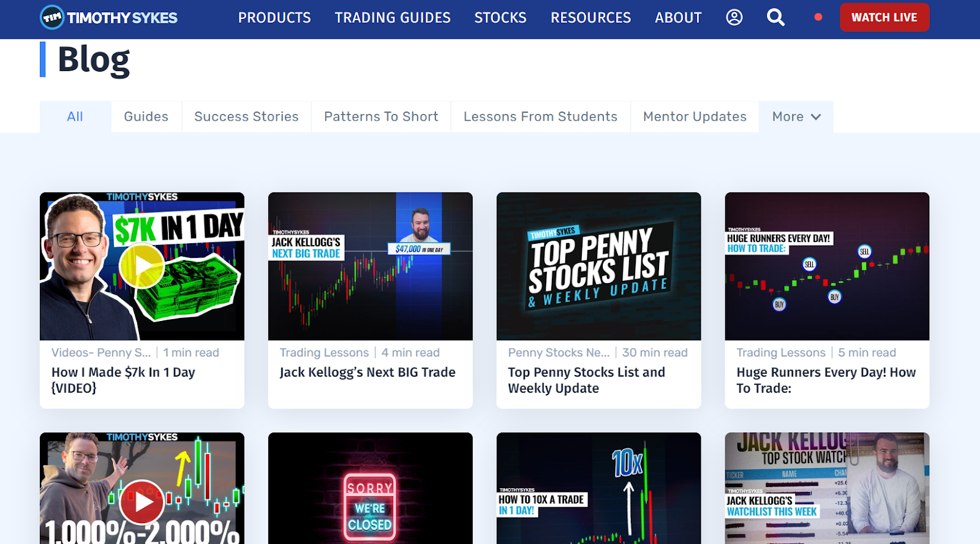This screenshot has height=544, width=980.
Task: Switch to the Guides tab
Action: [x=146, y=116]
